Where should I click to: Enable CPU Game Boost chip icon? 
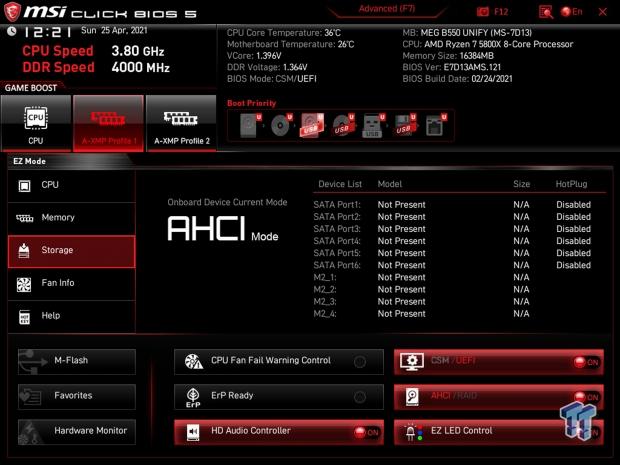pyautogui.click(x=36, y=117)
